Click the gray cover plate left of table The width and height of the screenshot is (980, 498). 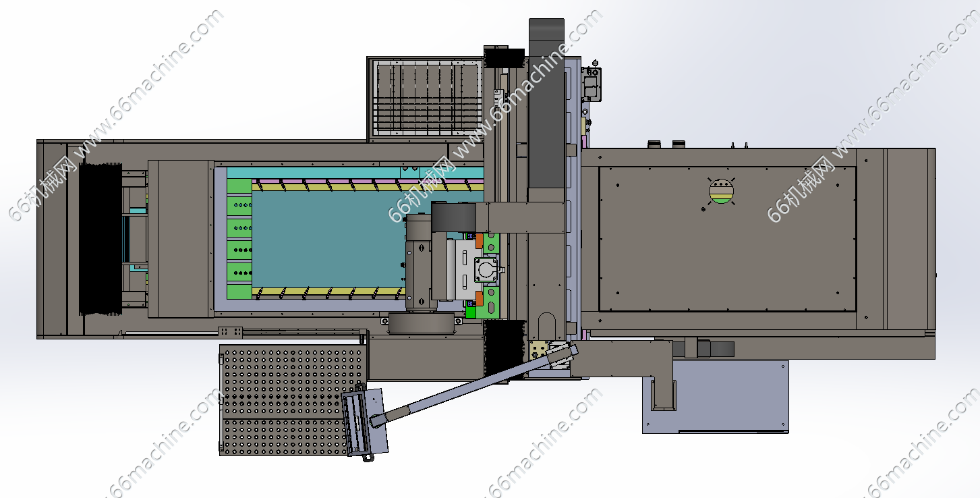[x=180, y=239]
